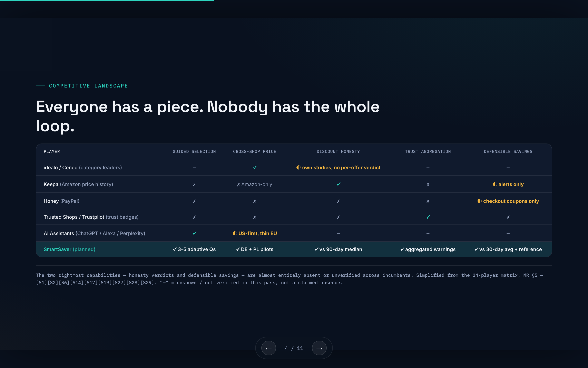Go to the previous slide with left arrow
The width and height of the screenshot is (588, 368).
268,348
